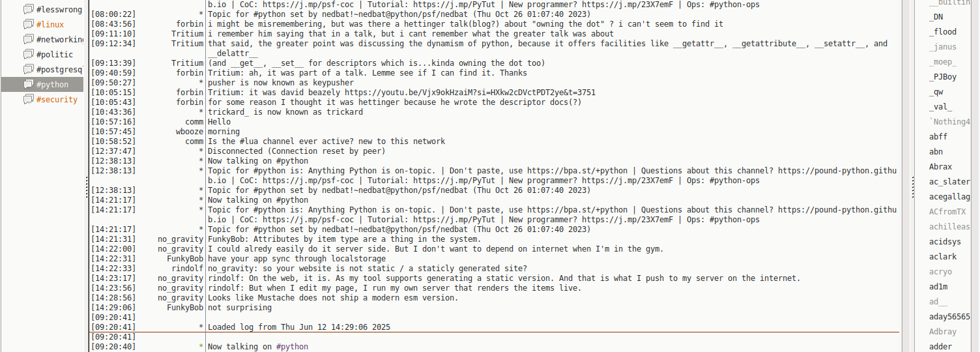Open the bpa.st link in the 14:21:17 topic
980x352 pixels.
click(577, 210)
